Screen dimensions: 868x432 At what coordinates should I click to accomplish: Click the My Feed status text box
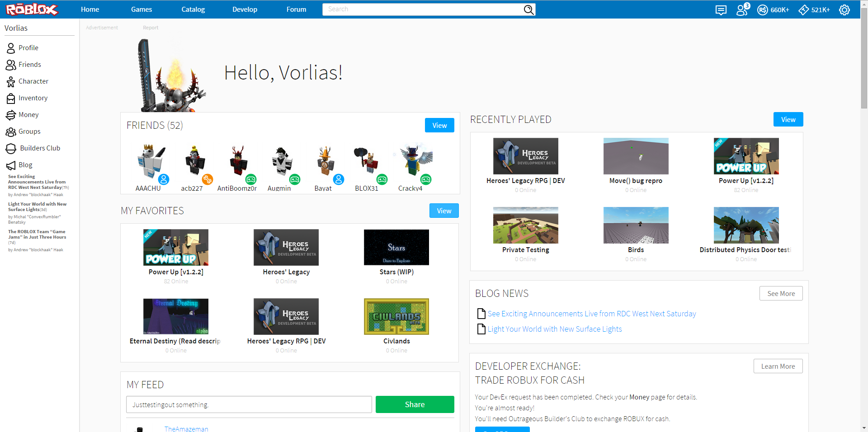[x=249, y=404]
